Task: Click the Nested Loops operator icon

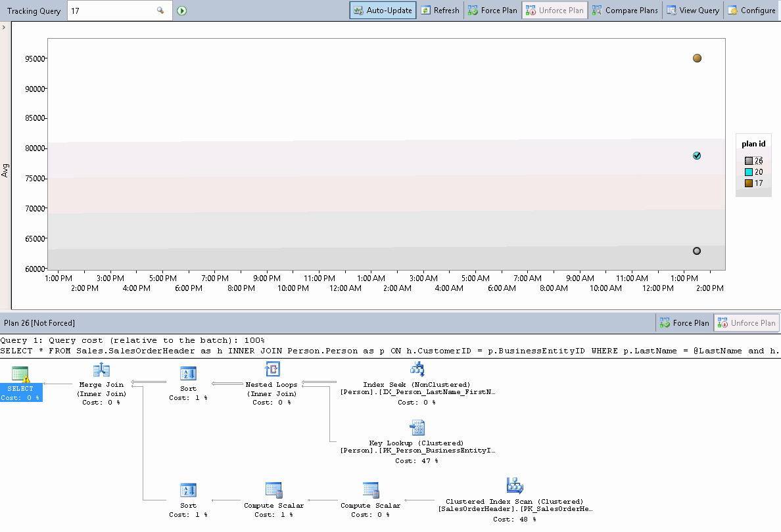Action: point(272,369)
